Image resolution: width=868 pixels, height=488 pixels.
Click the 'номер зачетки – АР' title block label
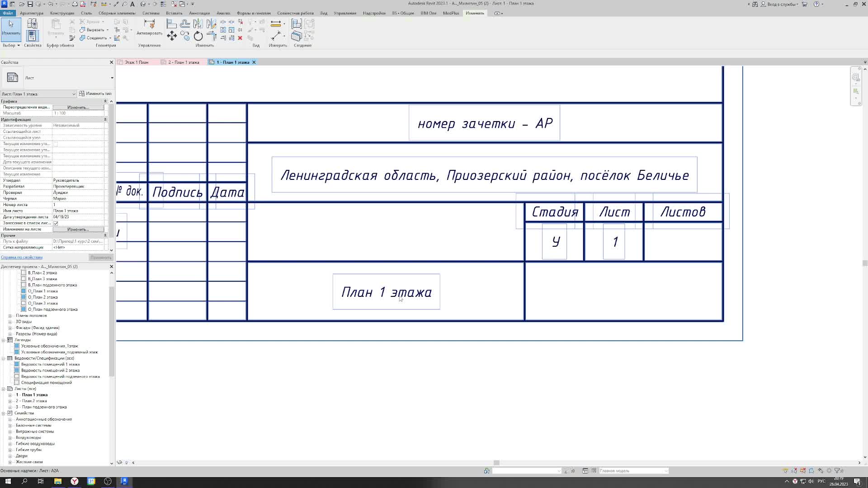pos(485,123)
